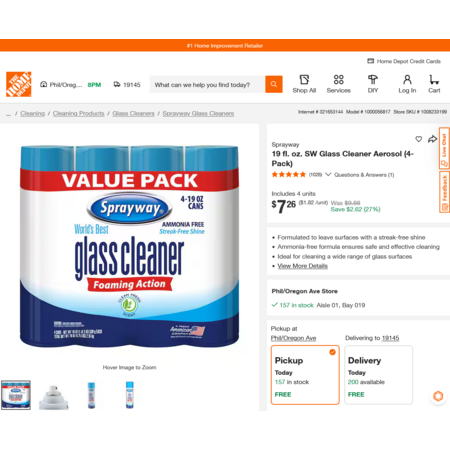Select the spray nozzle thumbnail image
This screenshot has width=450, height=450.
coord(54,395)
